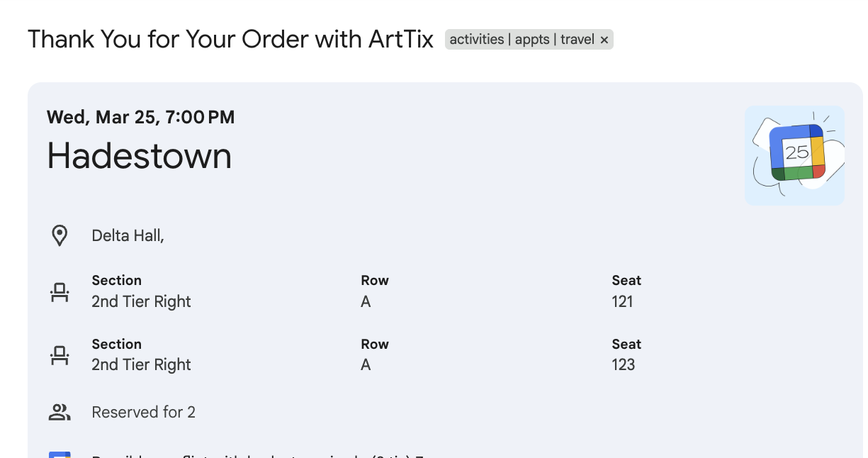This screenshot has height=458, width=868.
Task: Click the location pin icon
Action: point(60,235)
